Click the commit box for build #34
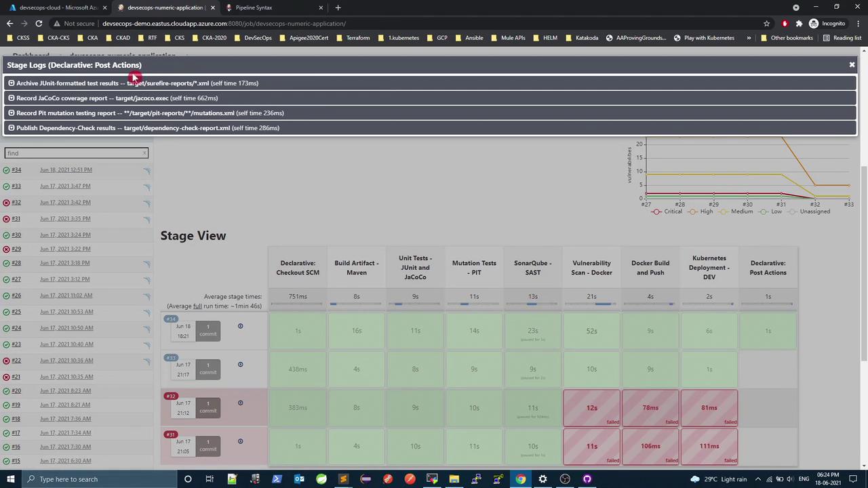The height and width of the screenshot is (488, 868). coord(208,331)
